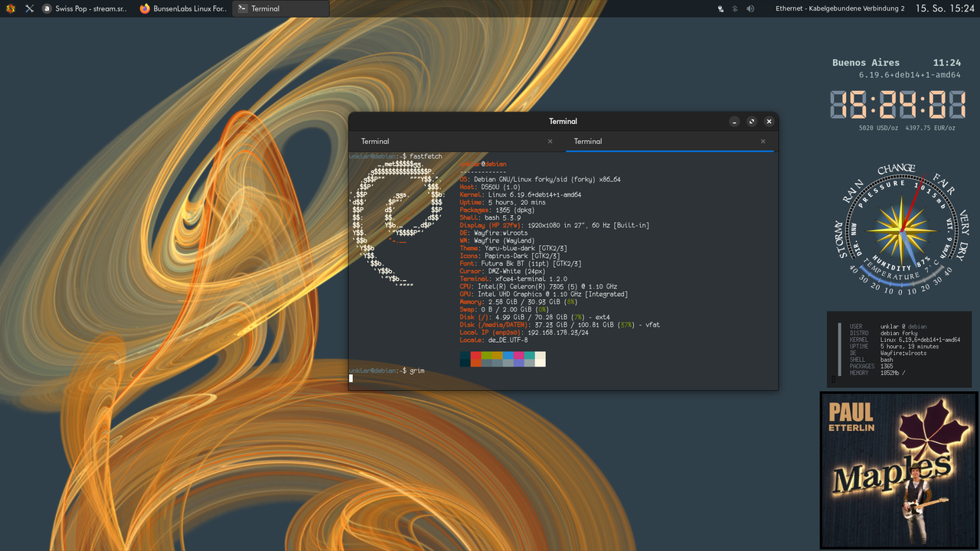Click the '5020 USD/oz' price on the desktop
This screenshot has width=980, height=551.
tap(878, 128)
